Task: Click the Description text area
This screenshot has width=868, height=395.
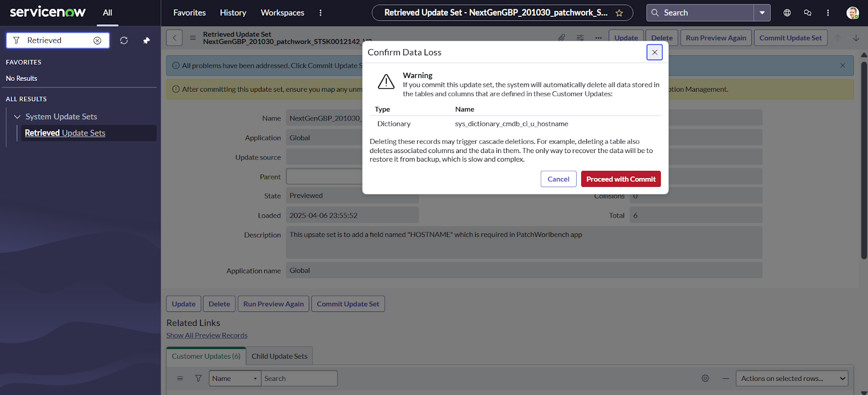Action: coord(524,243)
